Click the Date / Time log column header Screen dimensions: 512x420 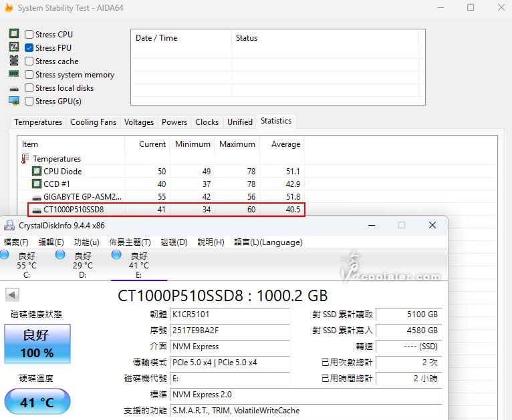[x=181, y=38]
